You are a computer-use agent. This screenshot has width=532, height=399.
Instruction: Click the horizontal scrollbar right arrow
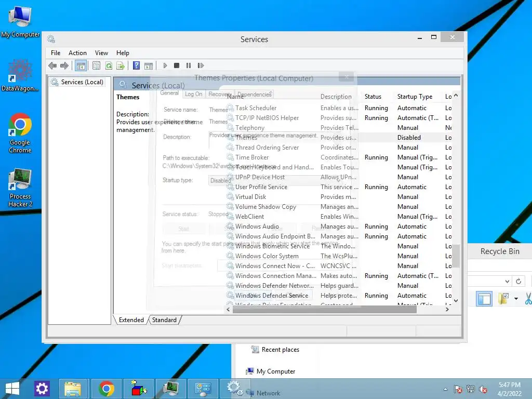(447, 309)
